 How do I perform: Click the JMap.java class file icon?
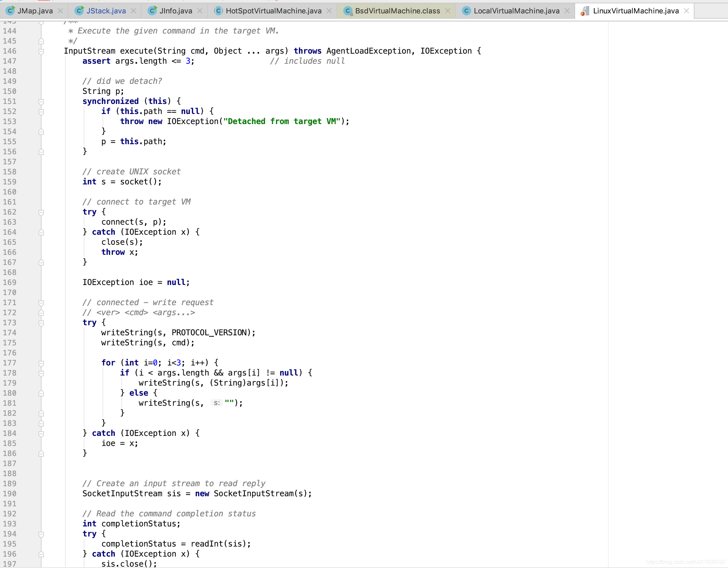(x=10, y=11)
